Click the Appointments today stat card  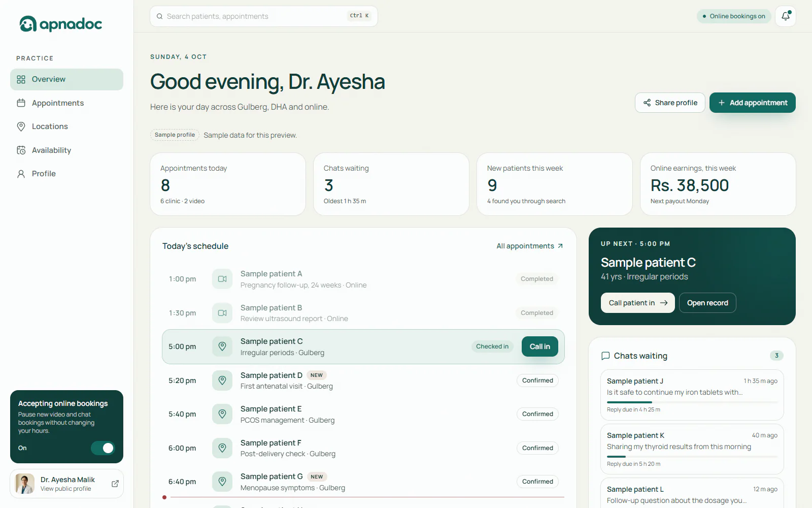[228, 184]
